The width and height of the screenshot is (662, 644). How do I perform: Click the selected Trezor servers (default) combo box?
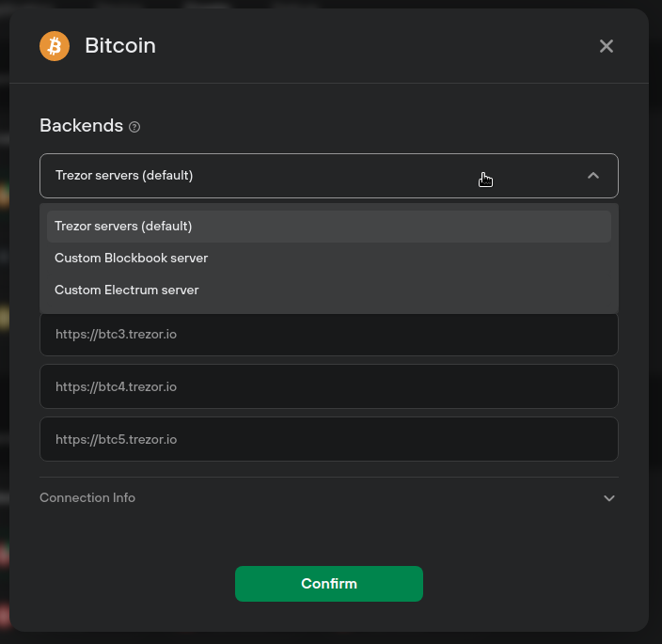click(329, 176)
